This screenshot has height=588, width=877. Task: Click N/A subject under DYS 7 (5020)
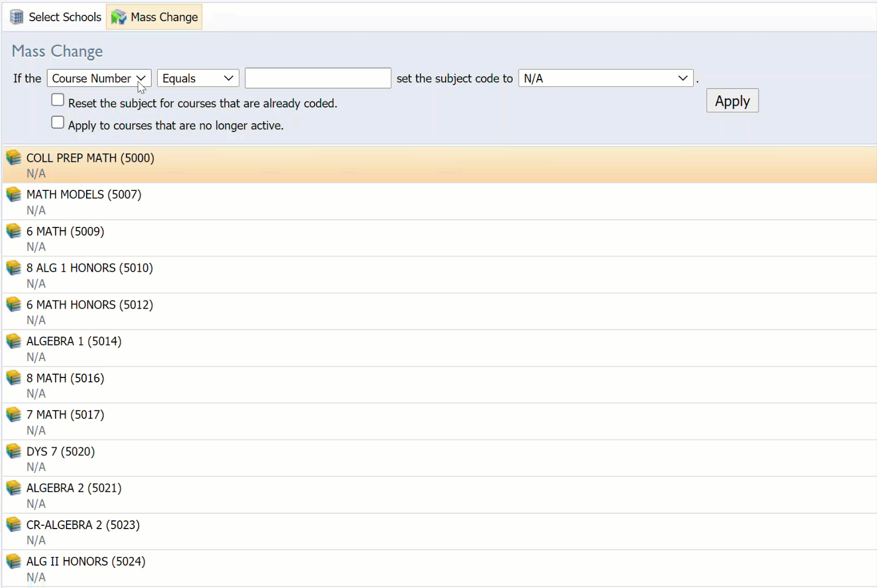tap(36, 467)
